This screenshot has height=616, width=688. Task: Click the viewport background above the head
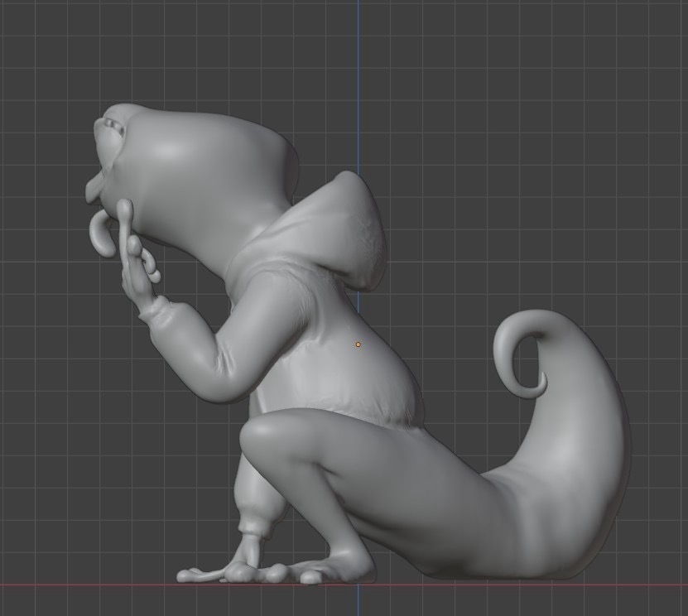click(166, 50)
